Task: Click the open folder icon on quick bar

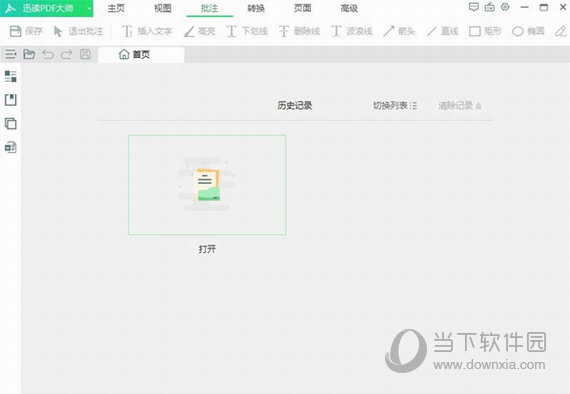Action: (x=29, y=55)
